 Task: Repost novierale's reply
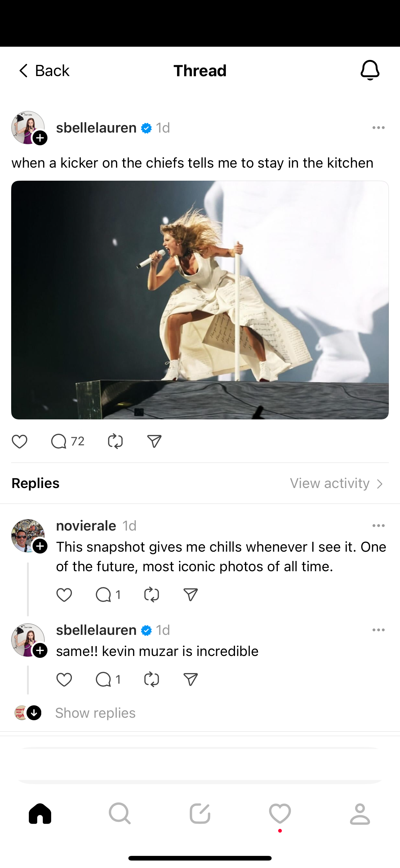click(x=151, y=595)
